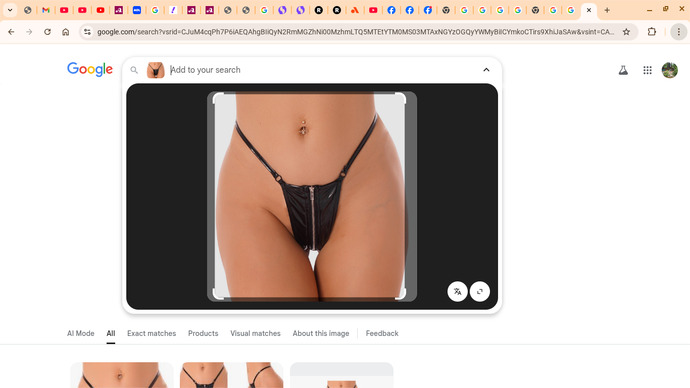The height and width of the screenshot is (388, 690).
Task: Select the image chip in search box
Action: tap(155, 70)
